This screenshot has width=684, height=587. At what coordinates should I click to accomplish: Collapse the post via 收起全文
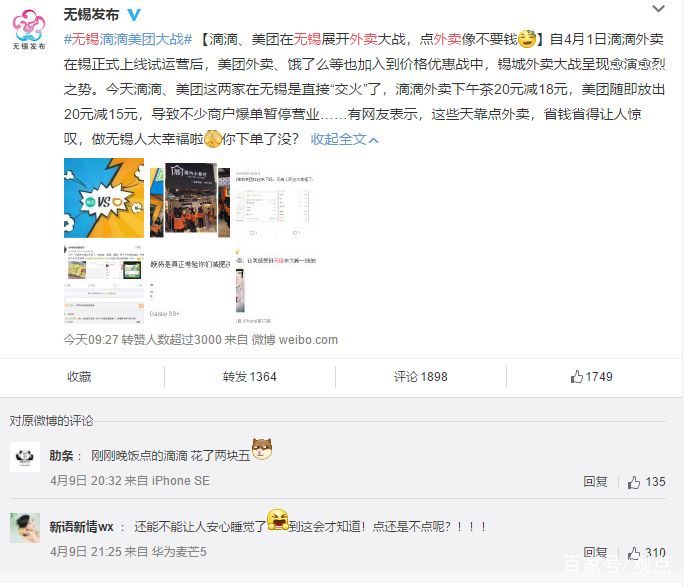click(x=344, y=140)
